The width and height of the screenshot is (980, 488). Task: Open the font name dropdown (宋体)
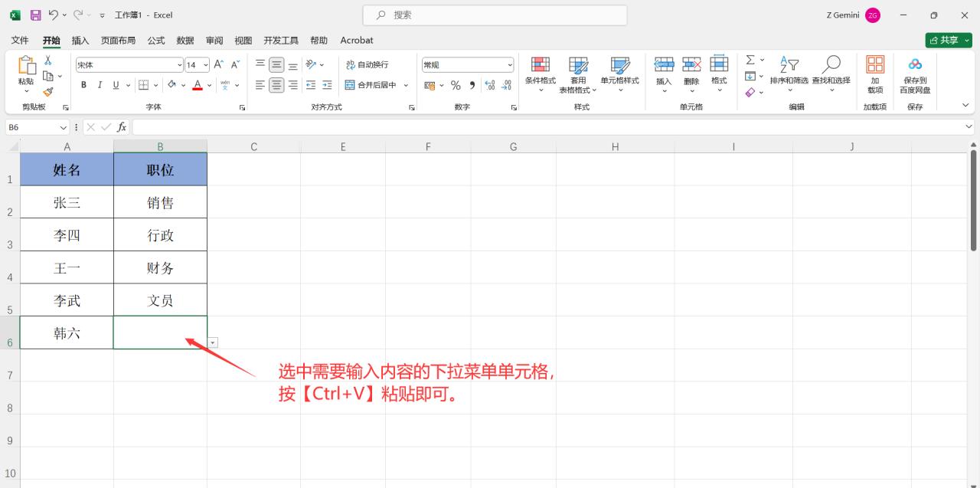point(180,65)
